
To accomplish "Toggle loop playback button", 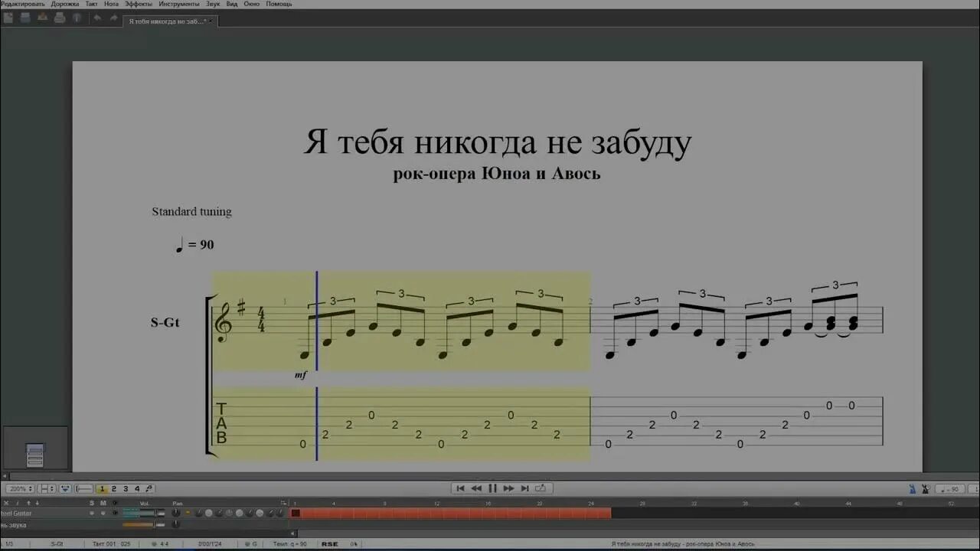I will coord(541,488).
